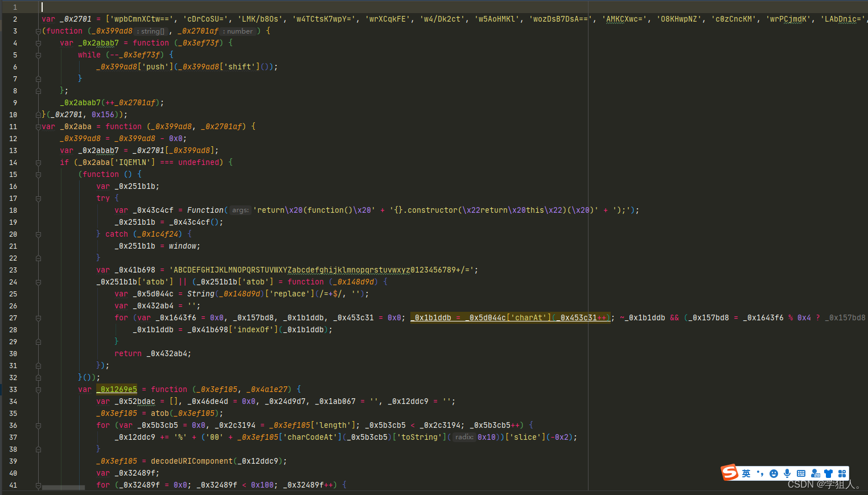
Task: Click the ': number' inlay type hint
Action: (x=239, y=31)
